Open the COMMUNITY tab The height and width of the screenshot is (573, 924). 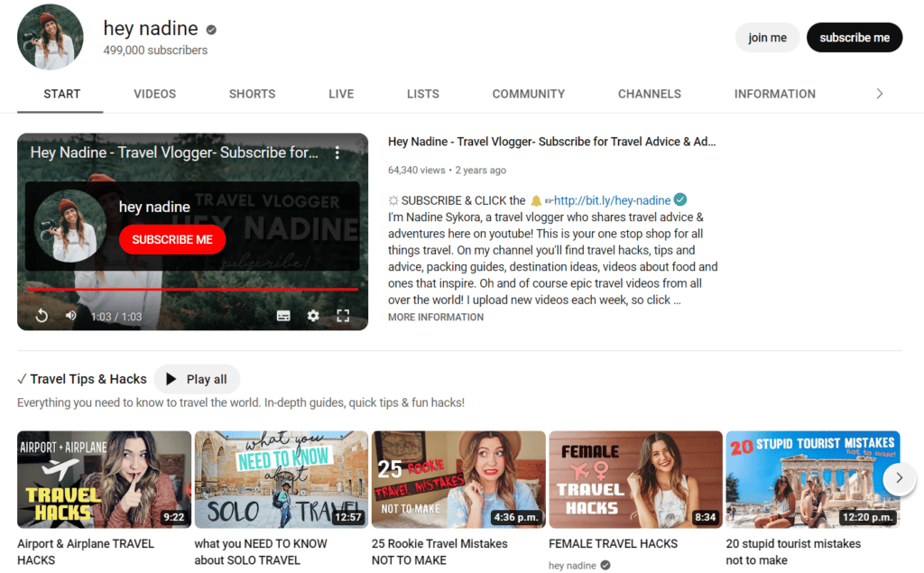[x=529, y=94]
